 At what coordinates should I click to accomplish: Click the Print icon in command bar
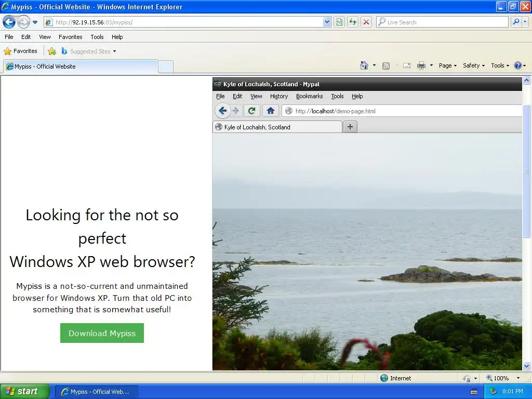point(421,65)
